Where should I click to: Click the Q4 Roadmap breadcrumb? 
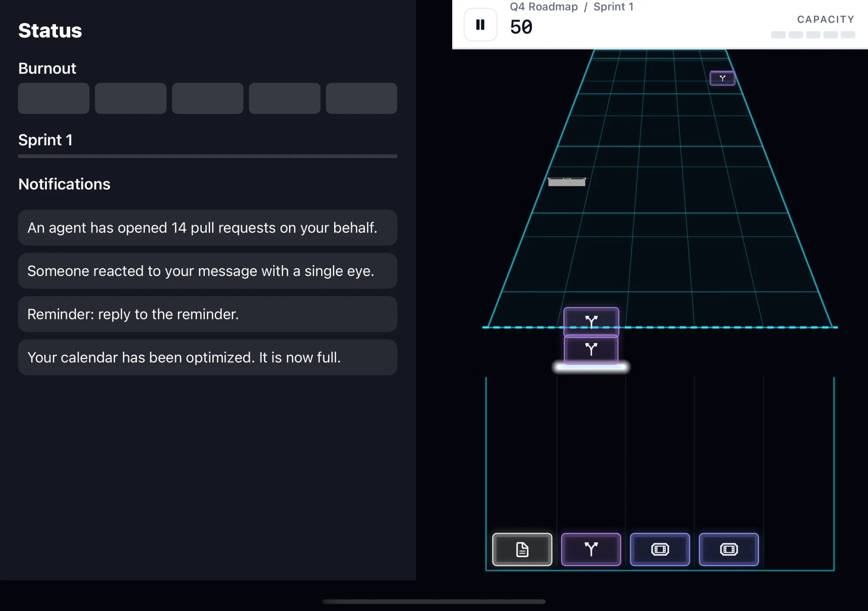[544, 7]
